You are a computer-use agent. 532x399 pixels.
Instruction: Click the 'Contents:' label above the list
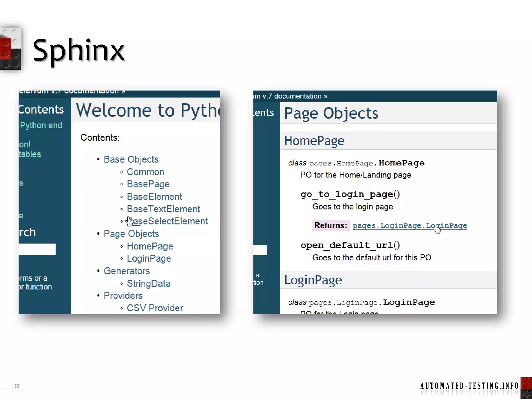(100, 138)
